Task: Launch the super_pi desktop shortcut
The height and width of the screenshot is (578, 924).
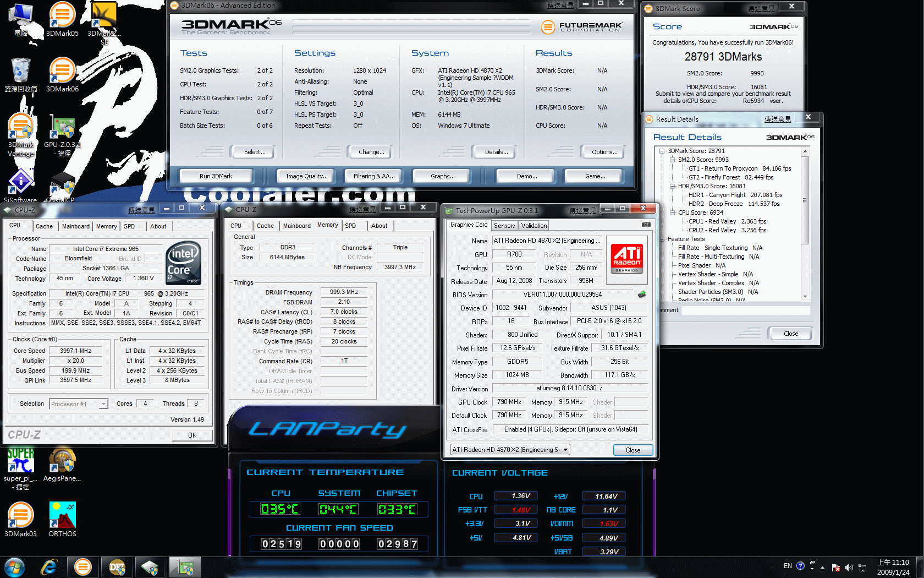Action: click(x=21, y=468)
